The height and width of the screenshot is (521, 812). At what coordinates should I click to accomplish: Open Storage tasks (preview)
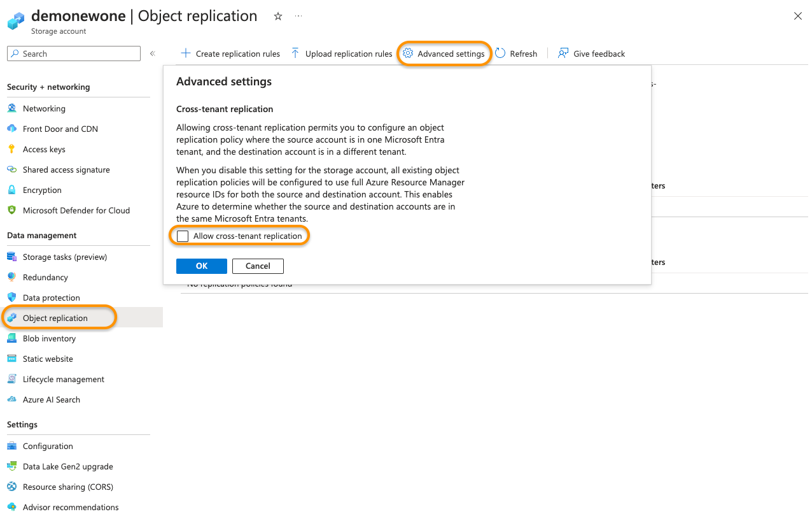click(x=65, y=257)
